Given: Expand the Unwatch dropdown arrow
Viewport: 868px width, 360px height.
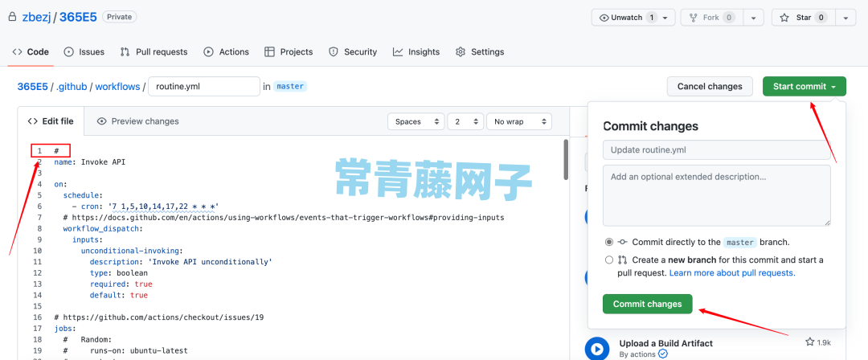Looking at the screenshot, I should [665, 18].
